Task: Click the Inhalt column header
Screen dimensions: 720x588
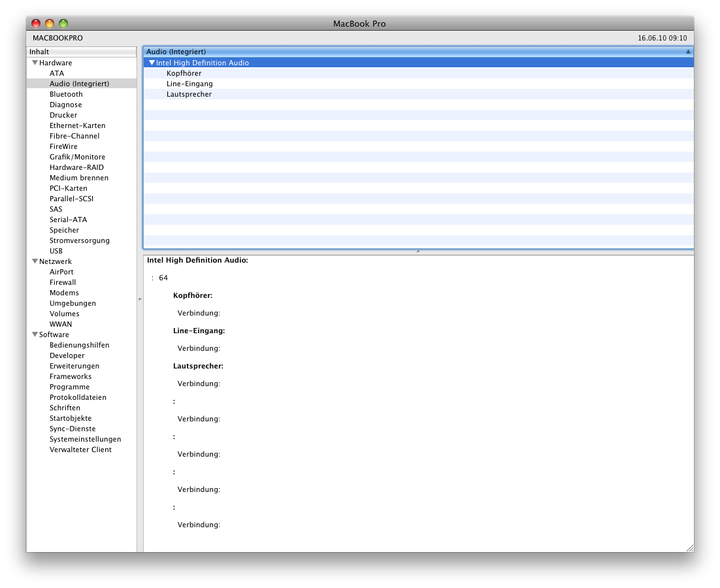Action: tap(81, 52)
